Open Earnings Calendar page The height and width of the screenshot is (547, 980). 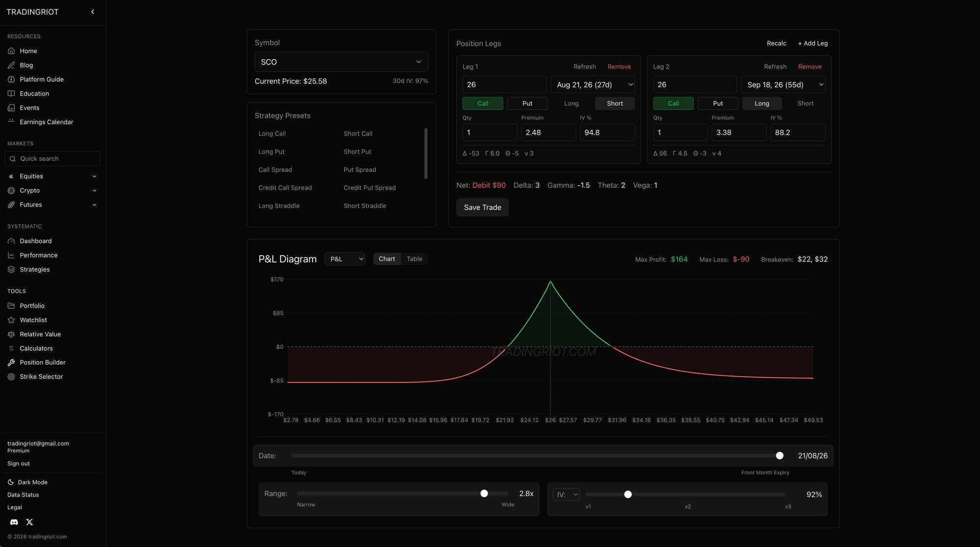coord(47,122)
